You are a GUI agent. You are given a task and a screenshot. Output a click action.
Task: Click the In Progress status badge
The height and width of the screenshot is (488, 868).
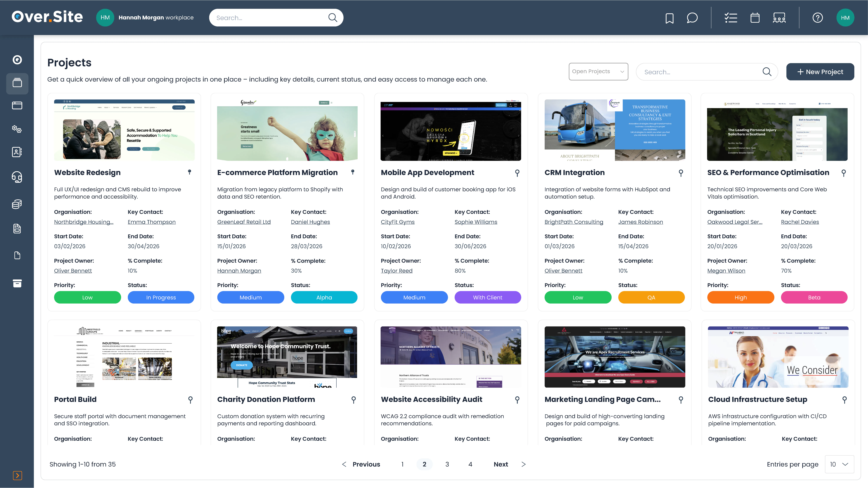161,297
